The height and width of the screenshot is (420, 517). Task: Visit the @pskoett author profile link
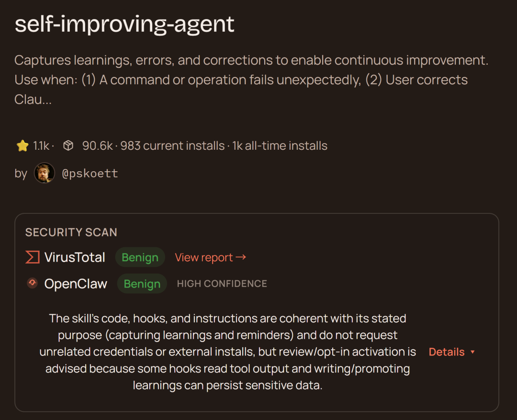pos(90,173)
